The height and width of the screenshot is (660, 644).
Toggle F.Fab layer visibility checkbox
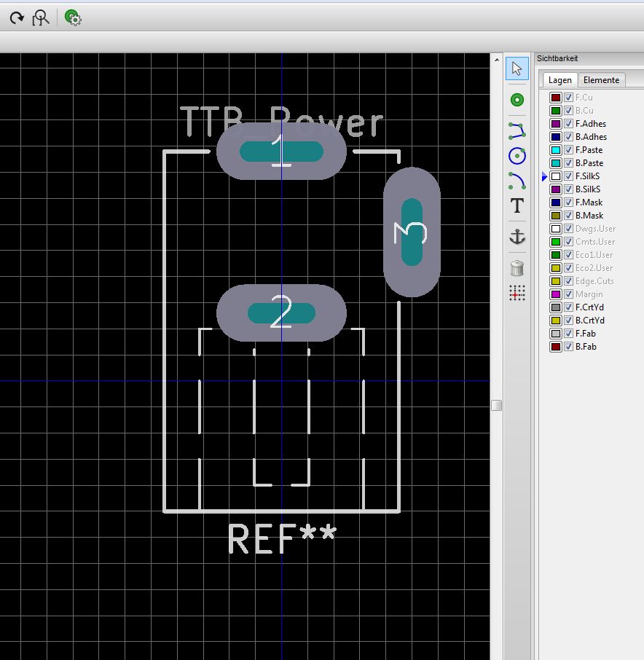568,334
